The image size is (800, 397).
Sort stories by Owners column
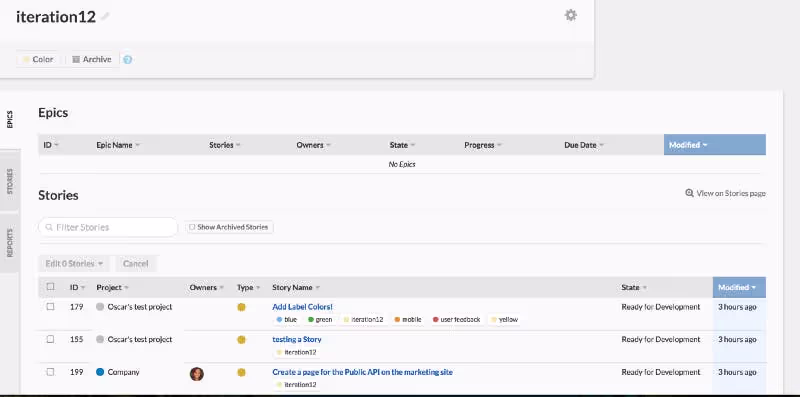coord(207,287)
